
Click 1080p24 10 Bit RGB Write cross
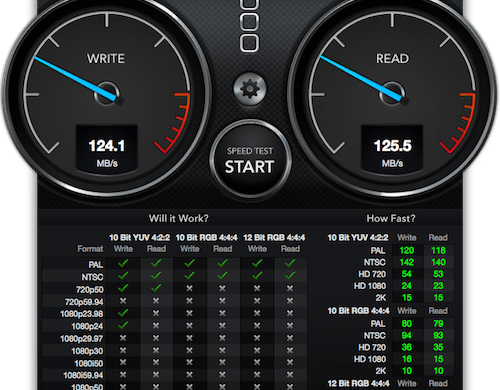coord(189,325)
